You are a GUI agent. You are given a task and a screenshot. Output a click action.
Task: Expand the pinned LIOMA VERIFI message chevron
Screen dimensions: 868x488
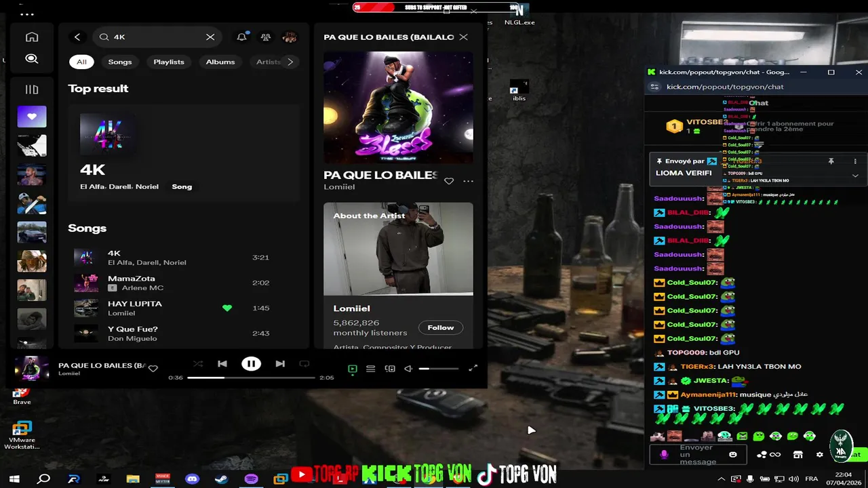(x=855, y=176)
